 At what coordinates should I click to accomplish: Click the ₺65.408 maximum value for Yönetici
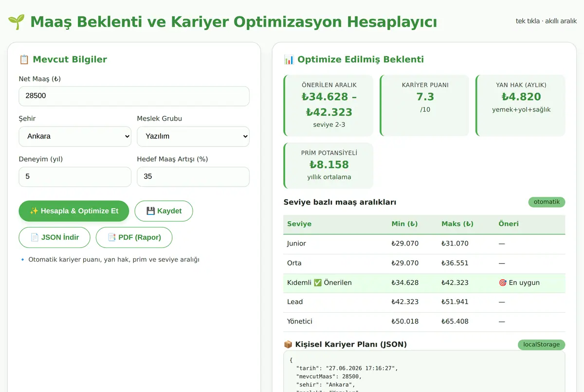coord(455,321)
